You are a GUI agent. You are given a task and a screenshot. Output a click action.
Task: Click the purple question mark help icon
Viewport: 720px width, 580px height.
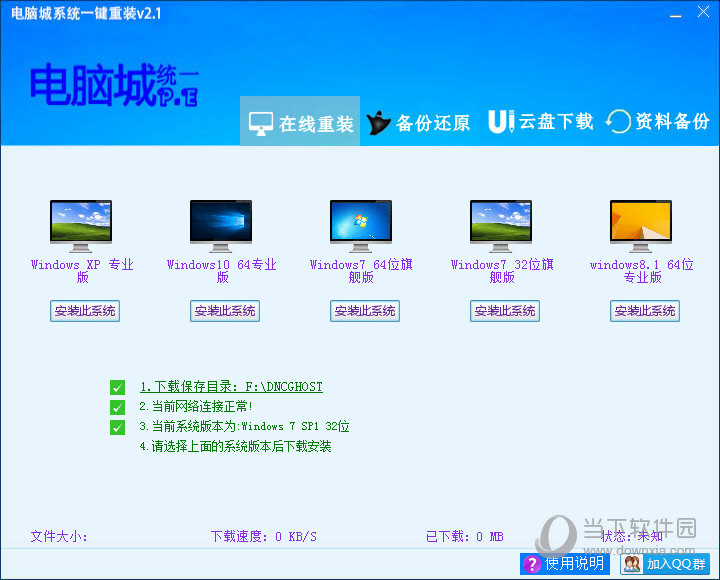point(532,564)
